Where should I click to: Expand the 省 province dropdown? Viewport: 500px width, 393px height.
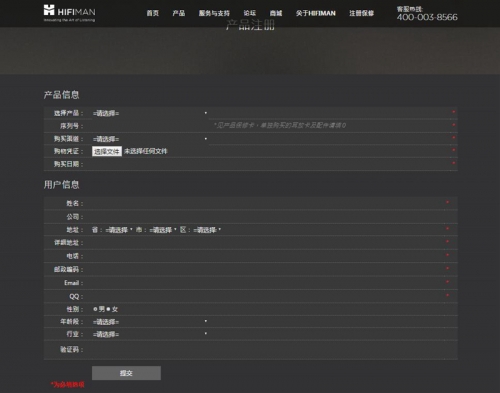point(119,230)
